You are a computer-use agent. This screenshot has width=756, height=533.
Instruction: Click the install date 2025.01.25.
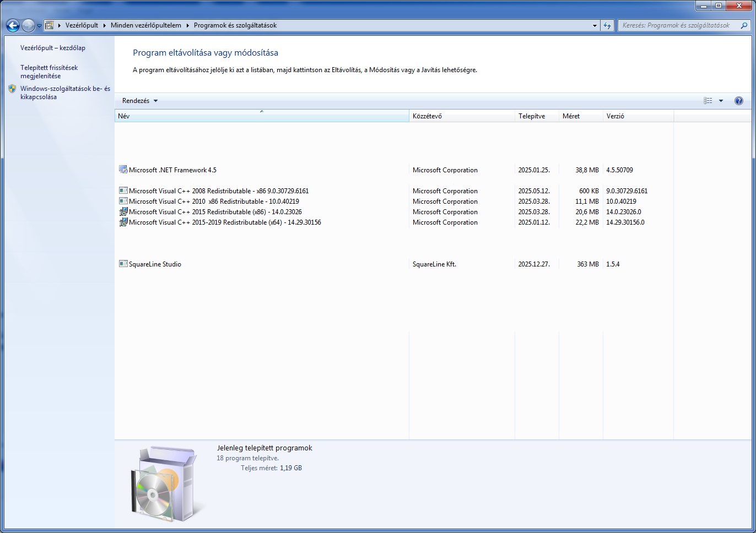point(534,170)
